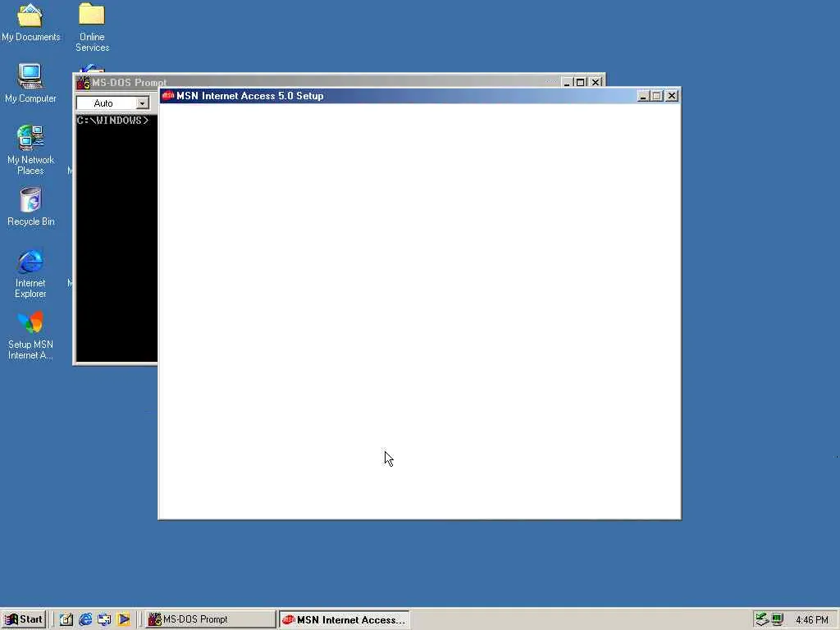This screenshot has width=840, height=630.
Task: Click the MS-DOS Prompt title bar icon
Action: click(83, 83)
